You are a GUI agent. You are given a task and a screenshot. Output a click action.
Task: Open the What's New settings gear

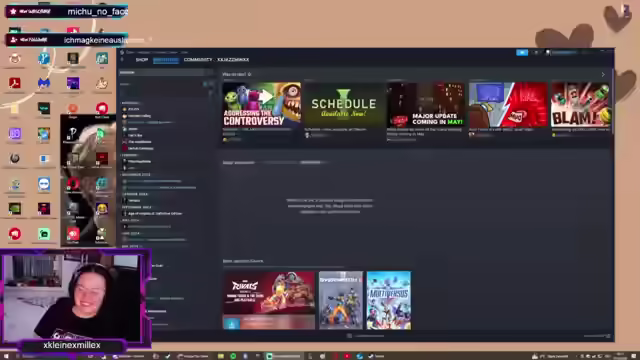249,74
